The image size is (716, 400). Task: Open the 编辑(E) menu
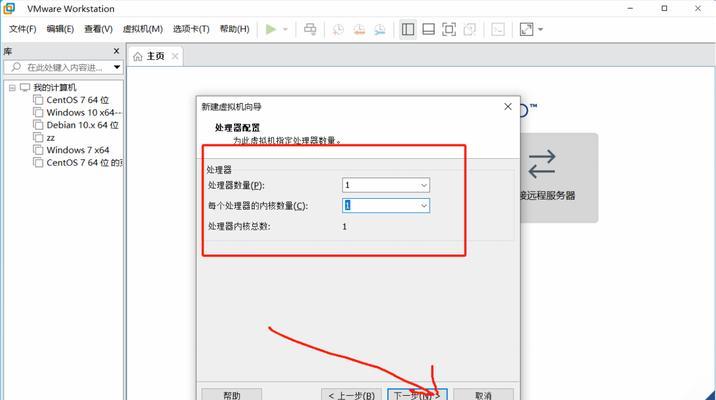click(60, 29)
